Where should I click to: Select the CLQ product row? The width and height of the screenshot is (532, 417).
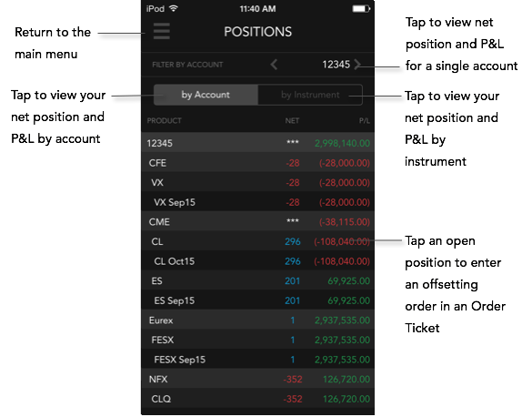click(x=258, y=399)
